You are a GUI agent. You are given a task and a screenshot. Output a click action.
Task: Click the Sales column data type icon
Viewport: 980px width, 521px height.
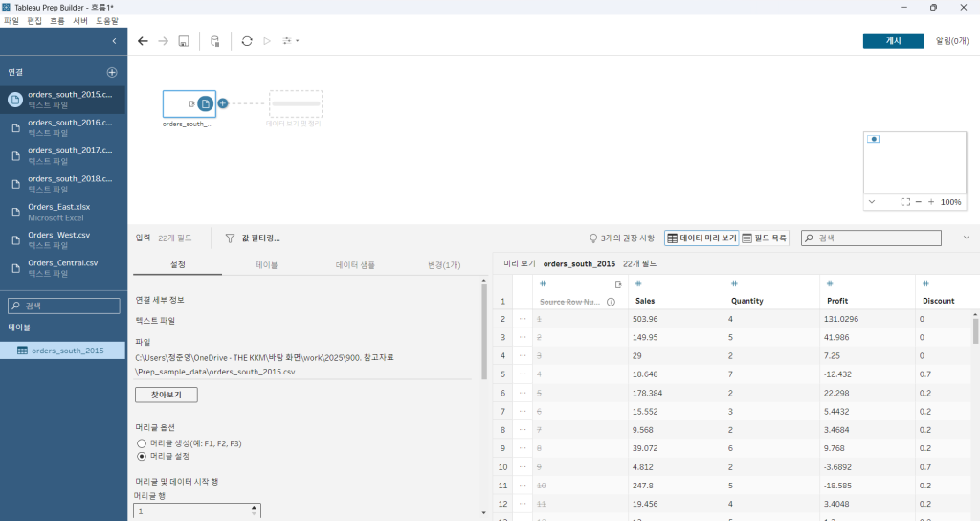[638, 283]
